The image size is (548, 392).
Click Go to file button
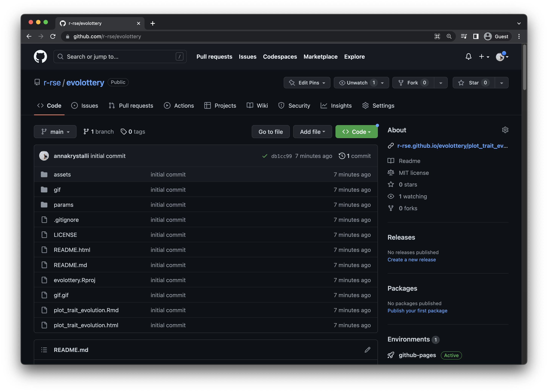click(270, 132)
